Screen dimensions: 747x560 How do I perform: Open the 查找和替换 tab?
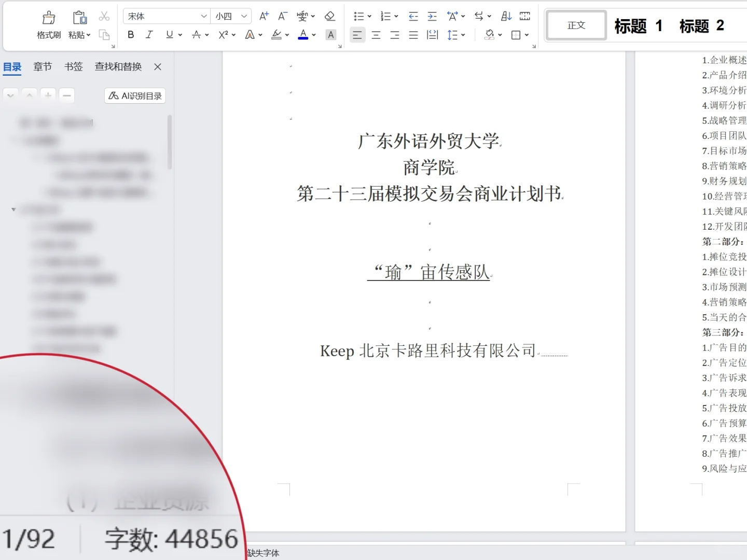(118, 66)
